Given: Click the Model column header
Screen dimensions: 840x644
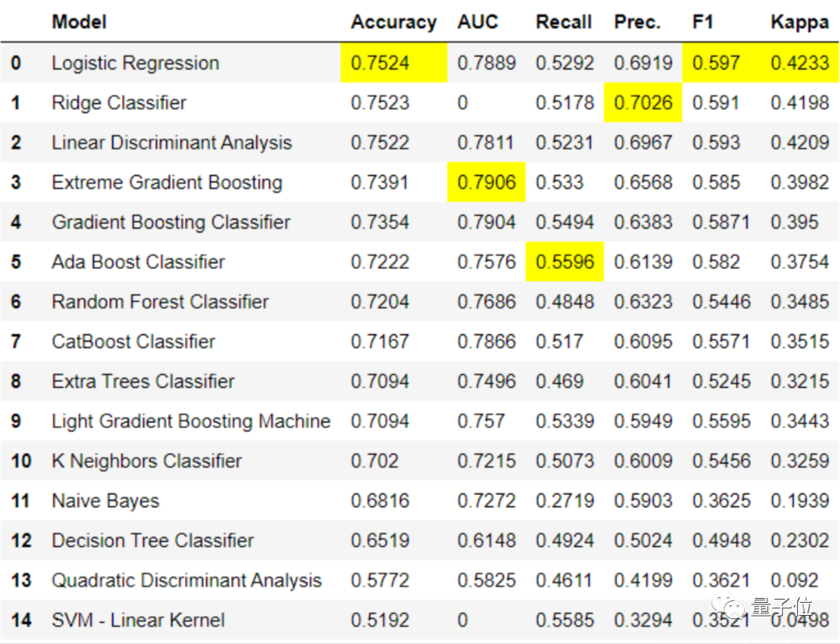Looking at the screenshot, I should click(x=79, y=22).
